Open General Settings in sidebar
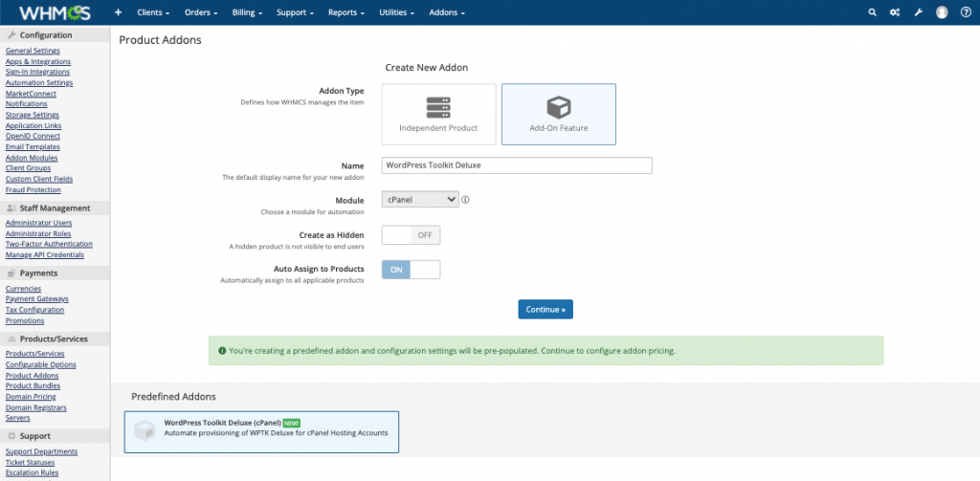 33,51
